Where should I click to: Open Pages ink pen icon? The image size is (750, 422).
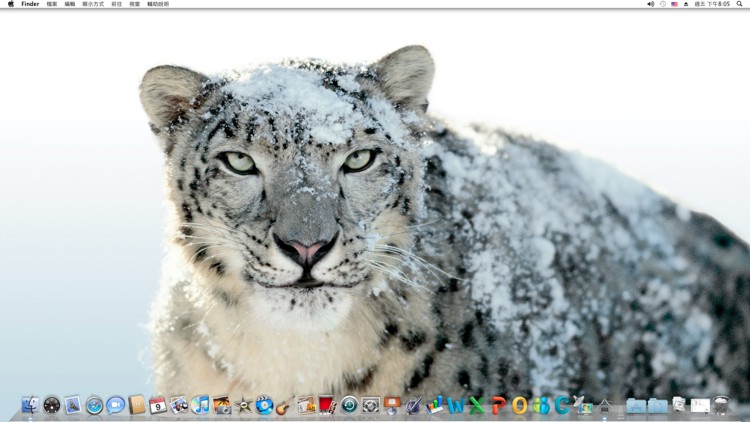413,405
